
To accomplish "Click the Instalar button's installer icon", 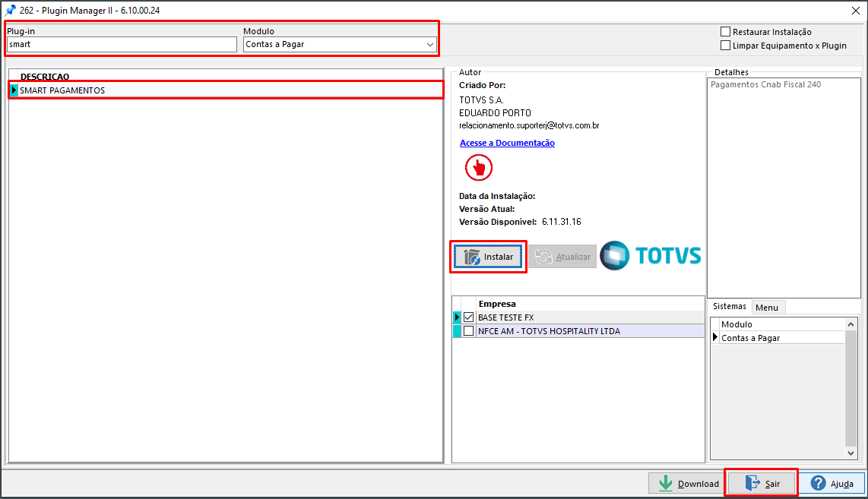I will (471, 257).
